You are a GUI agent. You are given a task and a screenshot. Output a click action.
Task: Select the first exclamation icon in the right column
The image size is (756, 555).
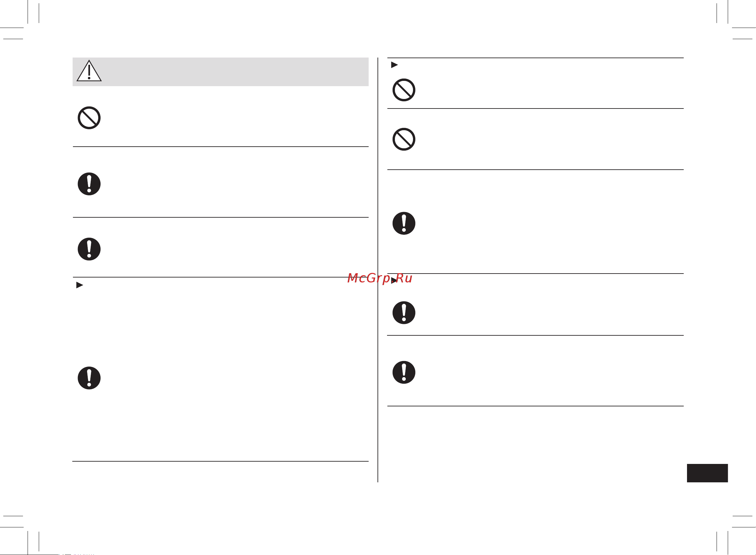(404, 223)
